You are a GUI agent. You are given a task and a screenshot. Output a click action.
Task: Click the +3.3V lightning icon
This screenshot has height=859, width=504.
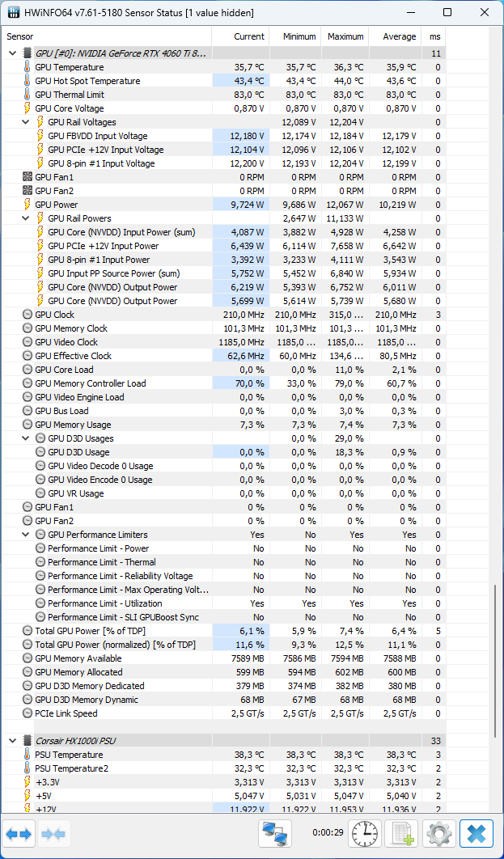(28, 782)
